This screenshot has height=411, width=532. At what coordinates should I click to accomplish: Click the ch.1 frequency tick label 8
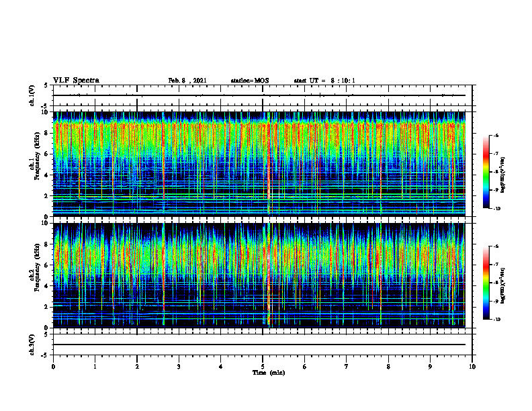[x=46, y=133]
